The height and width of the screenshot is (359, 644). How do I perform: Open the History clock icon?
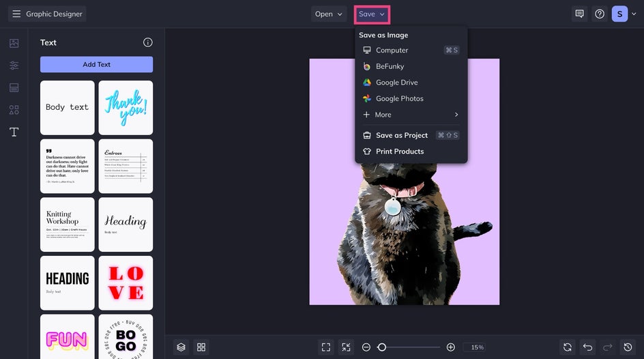(x=628, y=347)
